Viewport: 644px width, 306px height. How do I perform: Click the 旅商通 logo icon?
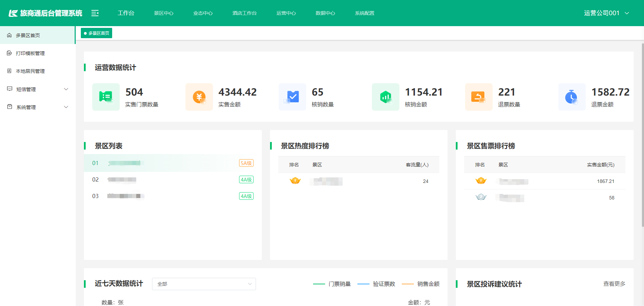13,13
